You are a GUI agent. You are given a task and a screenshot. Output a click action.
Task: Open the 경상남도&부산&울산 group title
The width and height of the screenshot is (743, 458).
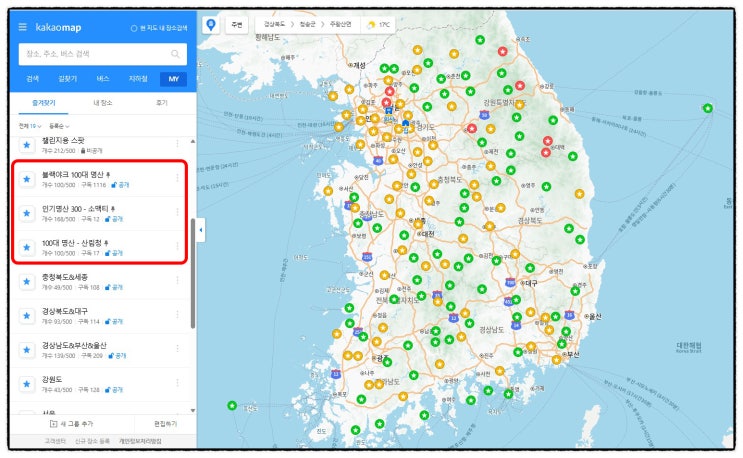[74, 345]
